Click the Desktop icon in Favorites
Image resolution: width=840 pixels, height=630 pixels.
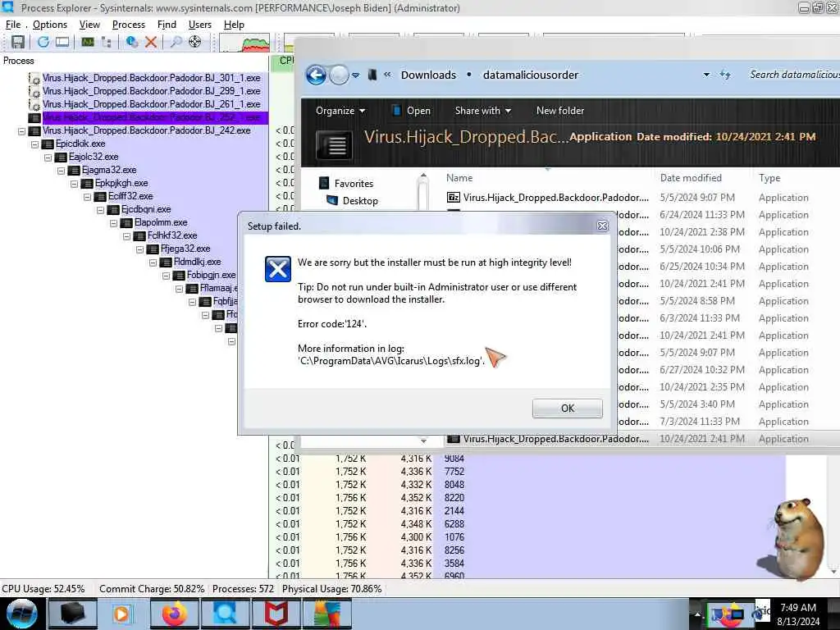332,200
